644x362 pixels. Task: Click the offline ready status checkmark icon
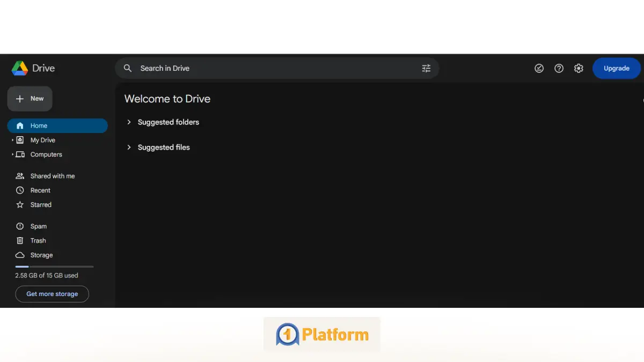click(x=539, y=68)
